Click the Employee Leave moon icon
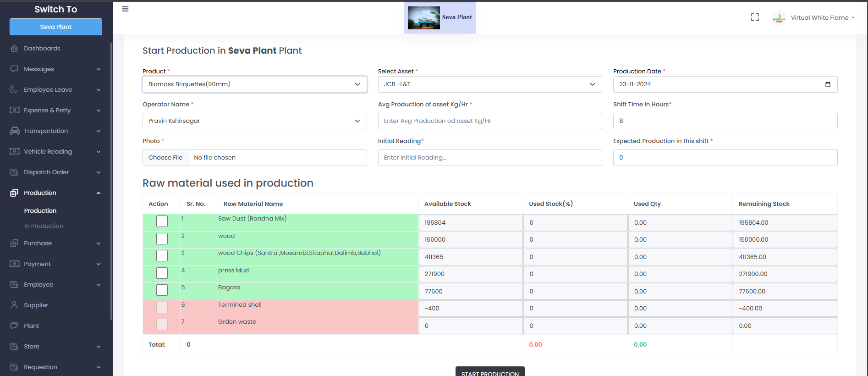 pyautogui.click(x=14, y=90)
